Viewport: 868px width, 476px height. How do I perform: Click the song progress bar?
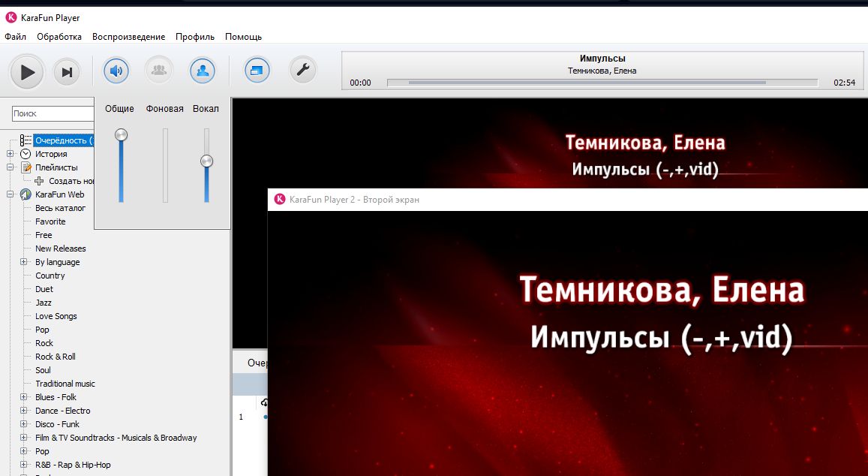(x=602, y=83)
